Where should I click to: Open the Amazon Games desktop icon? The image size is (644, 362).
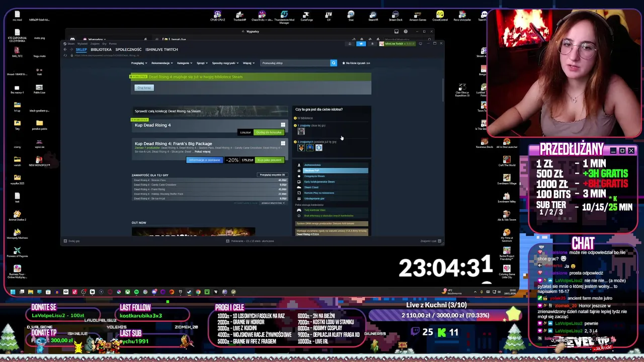tap(418, 16)
